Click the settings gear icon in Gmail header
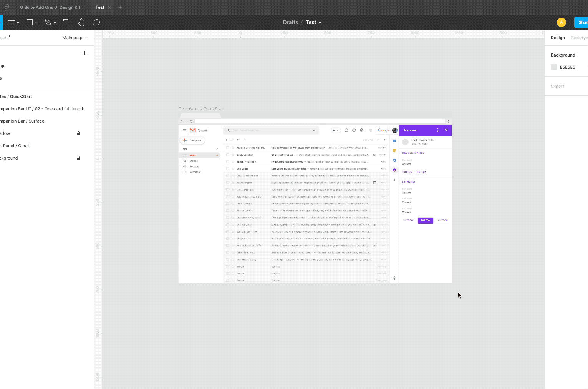The height and width of the screenshot is (389, 588). coord(362,130)
